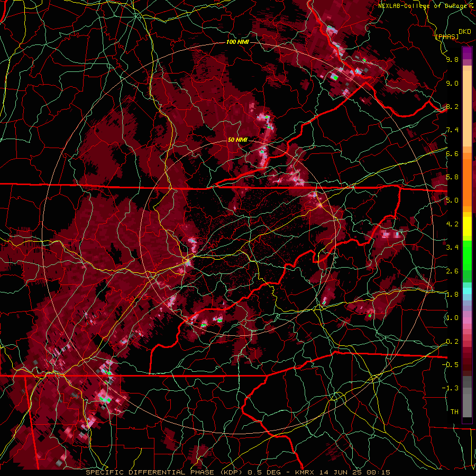Click the 5.8 value on the color scale

pos(452,177)
